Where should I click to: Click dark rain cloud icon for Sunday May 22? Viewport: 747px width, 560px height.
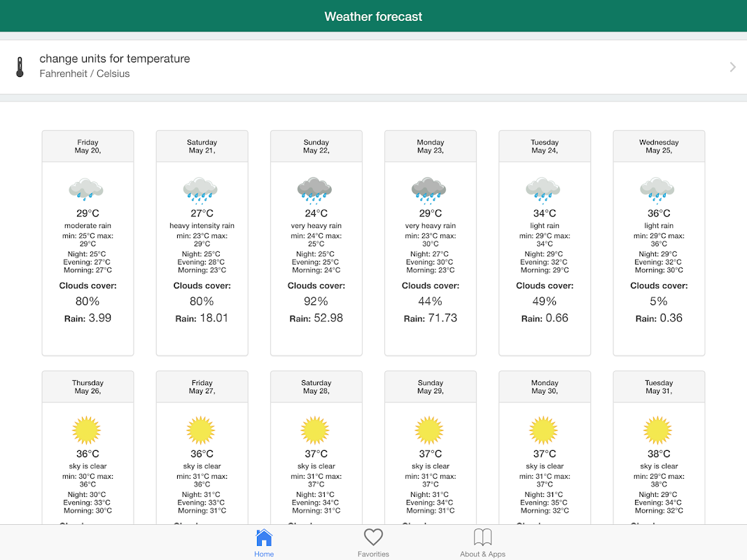click(314, 190)
